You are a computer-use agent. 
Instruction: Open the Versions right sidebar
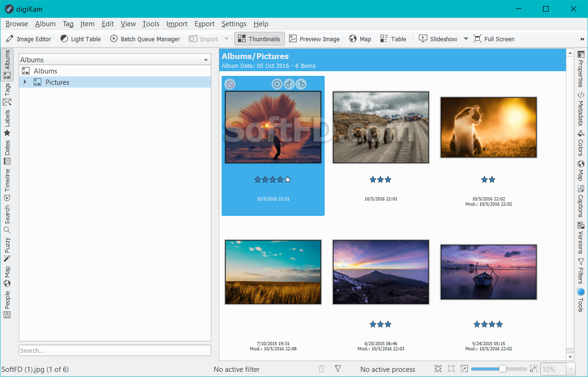coord(581,237)
